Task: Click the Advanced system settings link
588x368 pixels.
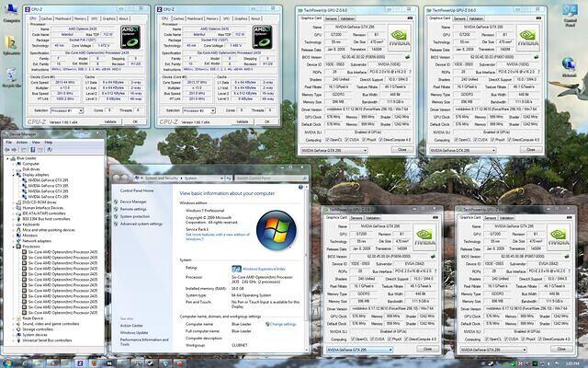Action: (x=140, y=223)
